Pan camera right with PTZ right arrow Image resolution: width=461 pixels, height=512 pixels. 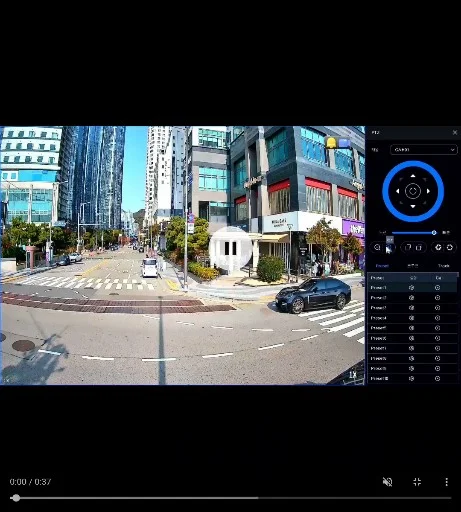tap(428, 191)
